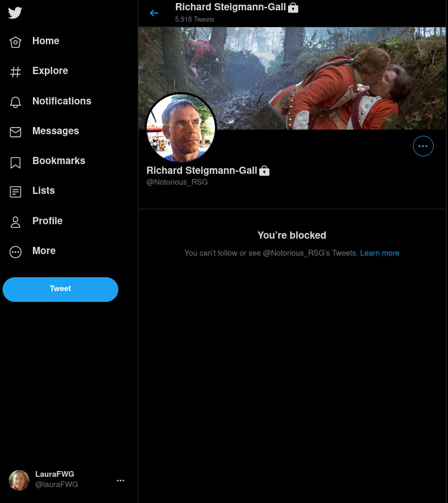Open the profile header banner image
This screenshot has height=503, width=448.
292,78
